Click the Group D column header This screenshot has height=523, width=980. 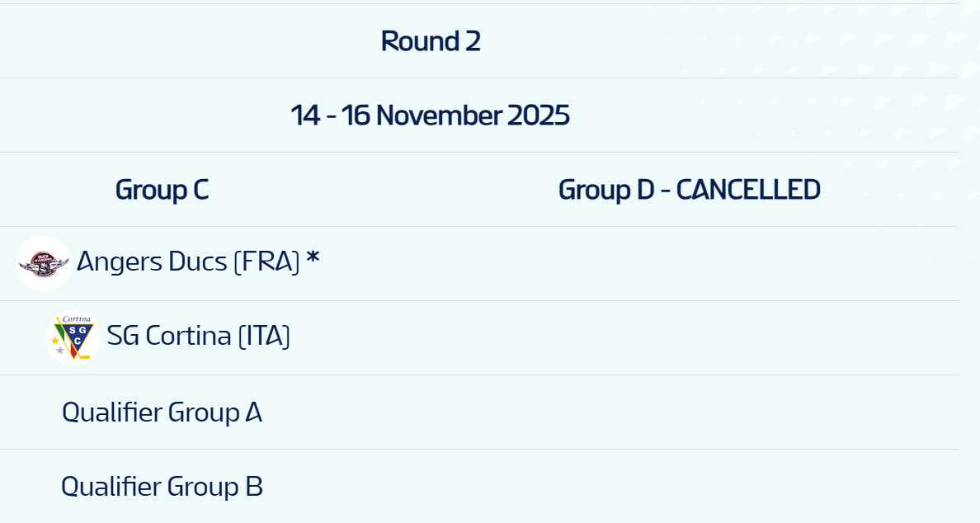(x=689, y=190)
